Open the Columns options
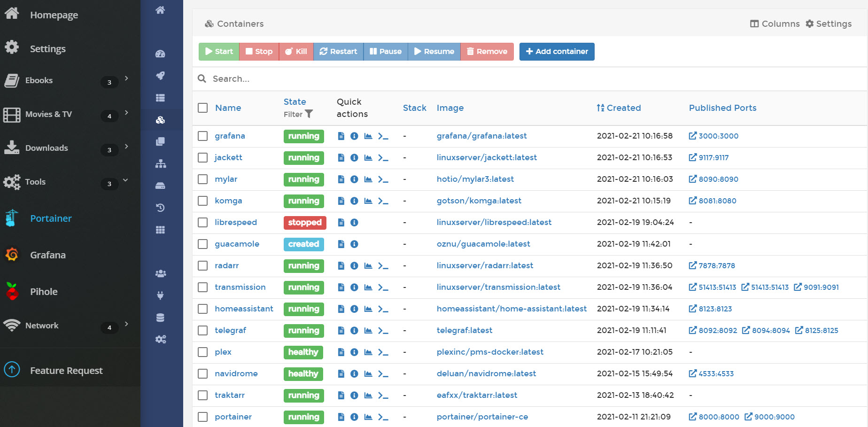This screenshot has height=427, width=868. pos(775,24)
